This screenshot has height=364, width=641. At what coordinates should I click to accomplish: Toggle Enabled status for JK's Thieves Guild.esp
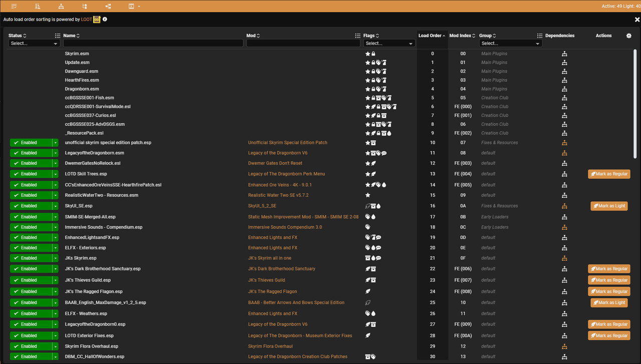pyautogui.click(x=31, y=280)
